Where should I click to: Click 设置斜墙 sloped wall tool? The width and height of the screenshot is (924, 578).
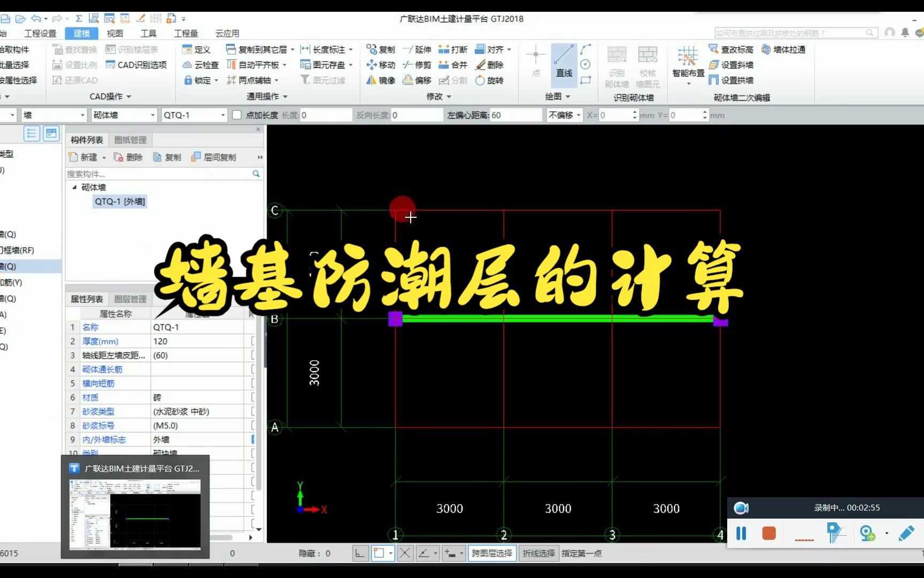pyautogui.click(x=731, y=65)
